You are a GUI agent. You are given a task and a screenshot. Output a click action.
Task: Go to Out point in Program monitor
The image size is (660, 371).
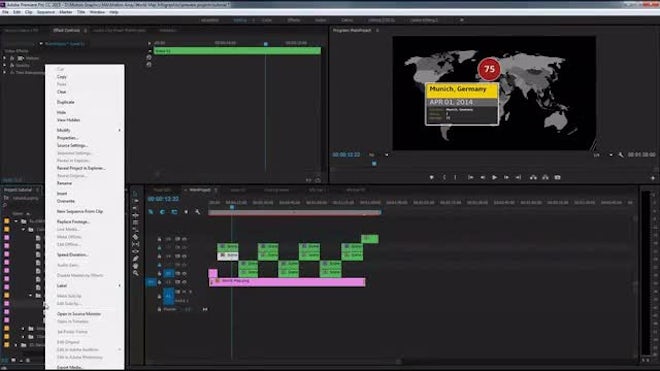(518, 178)
